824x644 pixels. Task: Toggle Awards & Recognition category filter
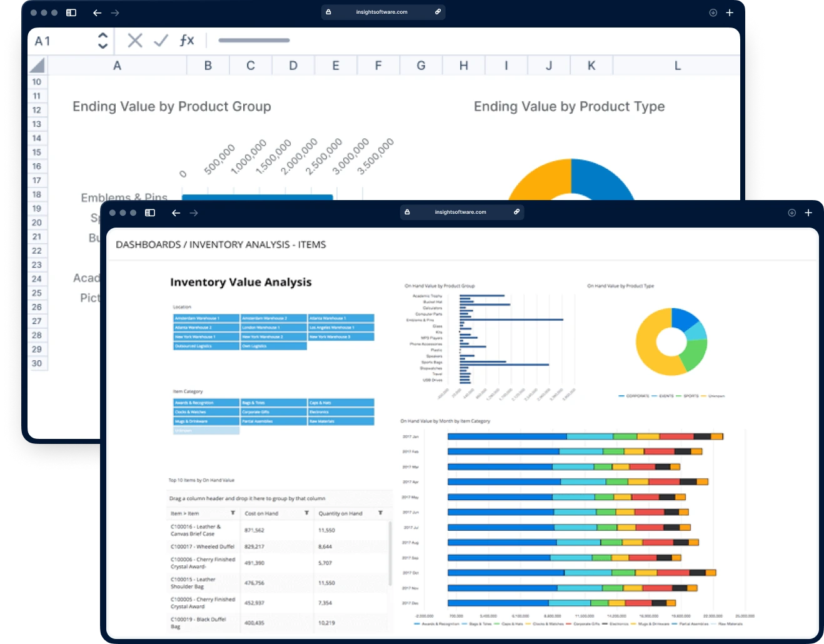206,403
